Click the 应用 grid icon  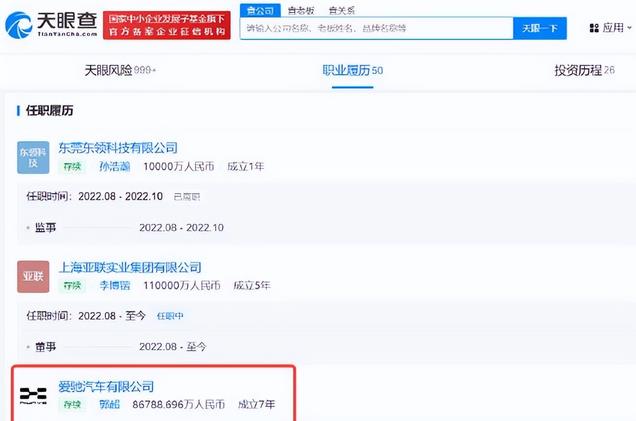coord(594,28)
